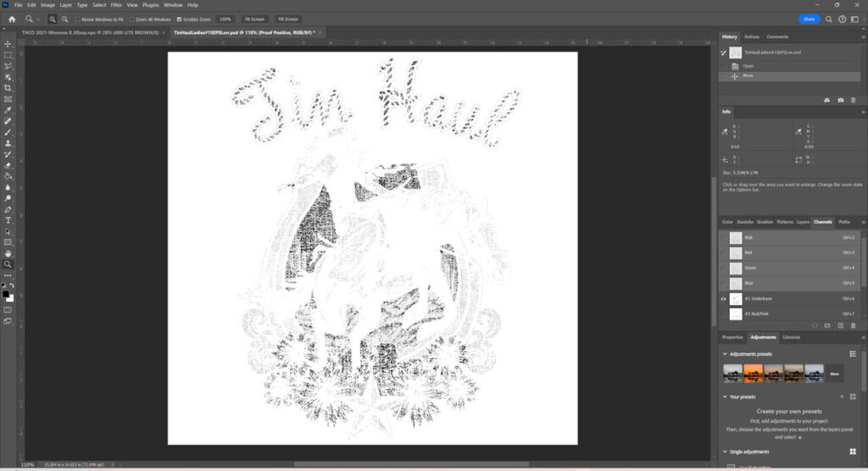Select the Type tool
The image size is (868, 471).
coord(8,220)
